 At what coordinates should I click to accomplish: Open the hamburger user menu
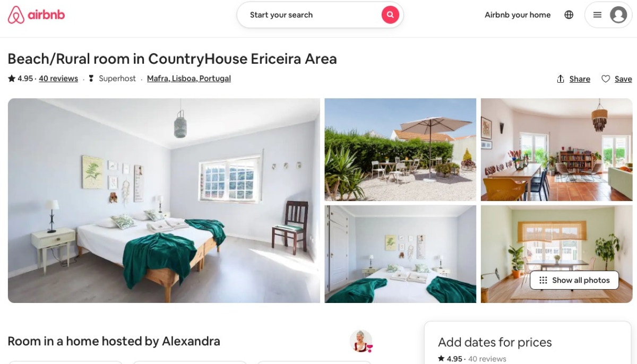(x=597, y=15)
